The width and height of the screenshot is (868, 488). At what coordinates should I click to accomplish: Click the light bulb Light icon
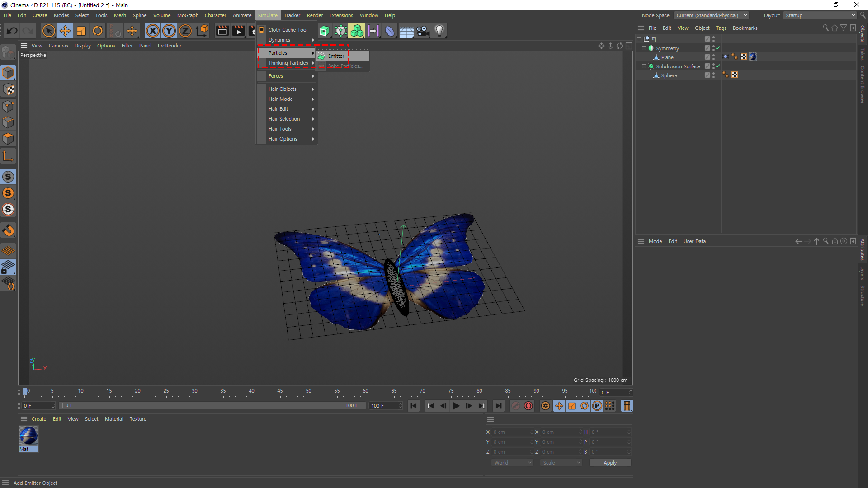click(x=439, y=31)
